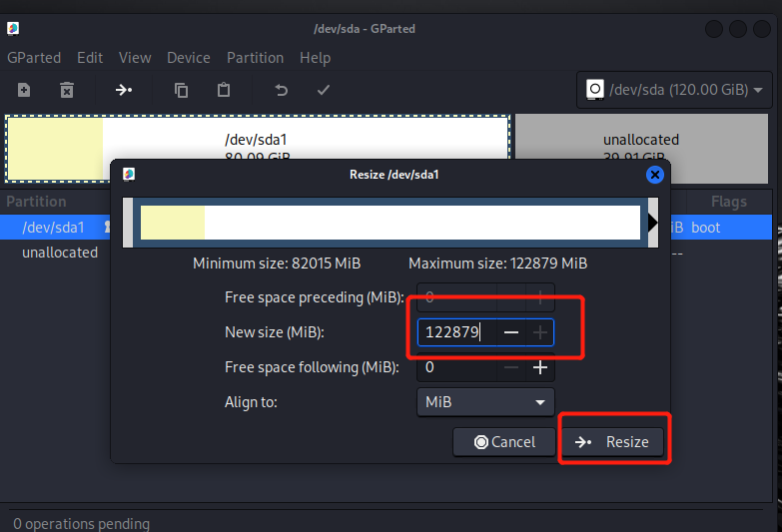
Task: Click the left resize handle of partition bar
Action: [x=128, y=223]
